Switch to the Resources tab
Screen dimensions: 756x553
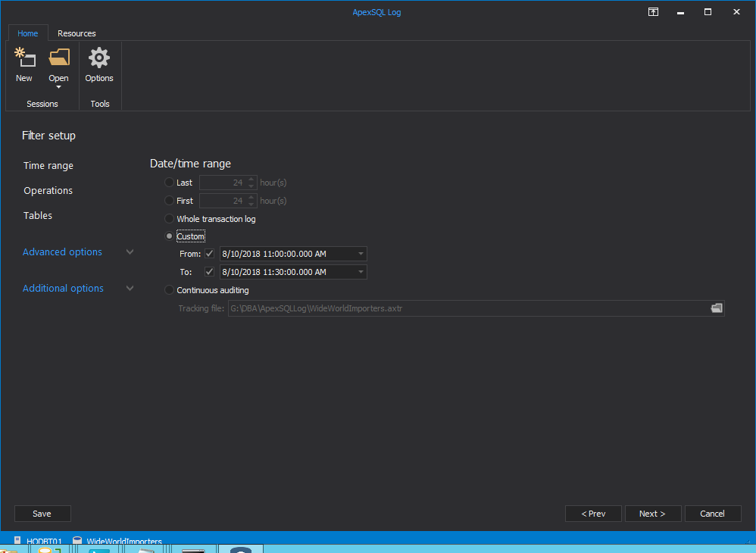click(77, 33)
